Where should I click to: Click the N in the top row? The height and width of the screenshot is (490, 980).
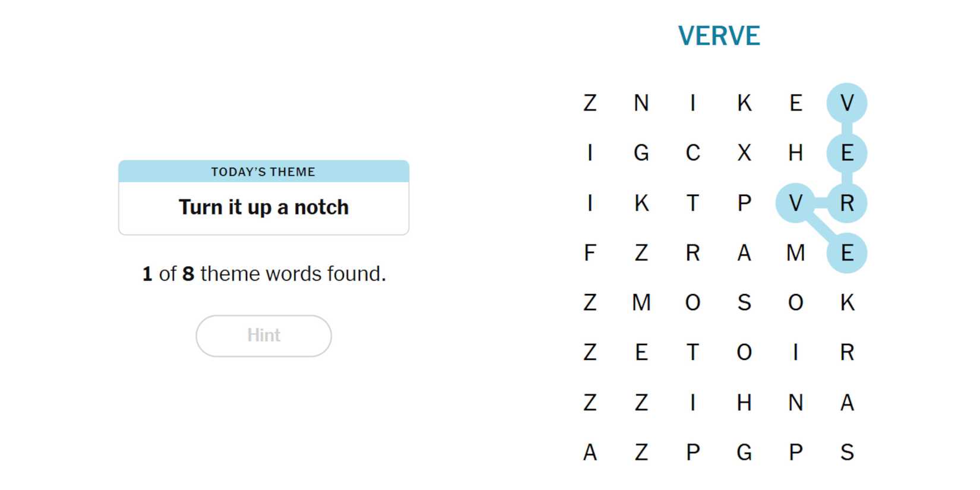click(641, 103)
